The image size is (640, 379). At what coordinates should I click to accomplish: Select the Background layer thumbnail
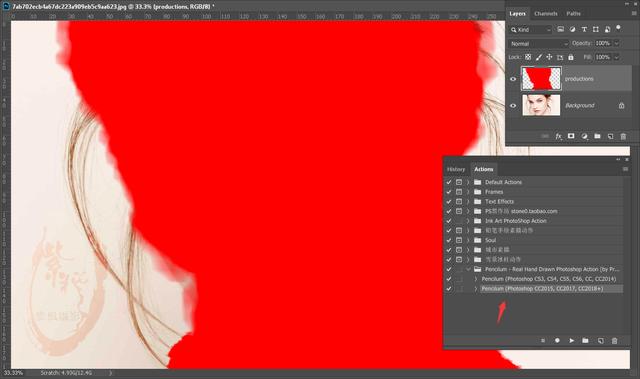coord(541,105)
